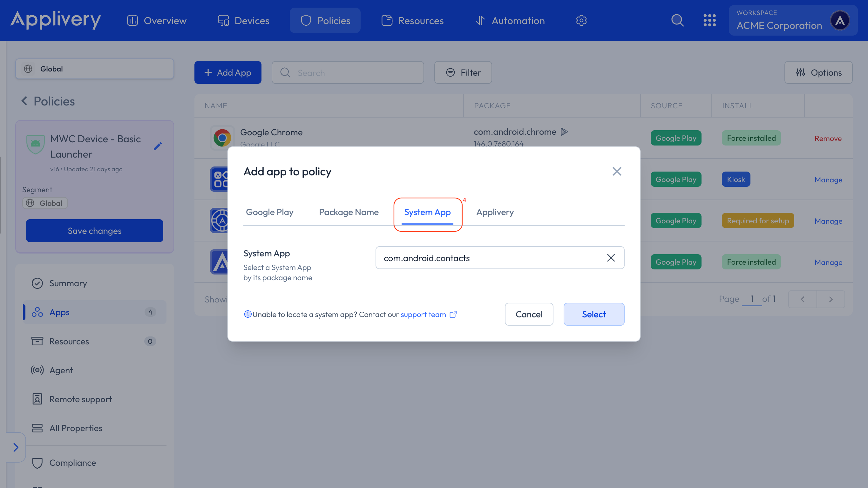This screenshot has height=488, width=868.
Task: Click the search magnifier icon in the header
Action: (x=677, y=20)
